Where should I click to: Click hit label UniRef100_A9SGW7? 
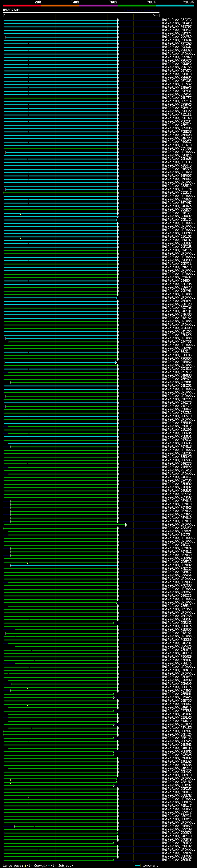tap(177, 47)
